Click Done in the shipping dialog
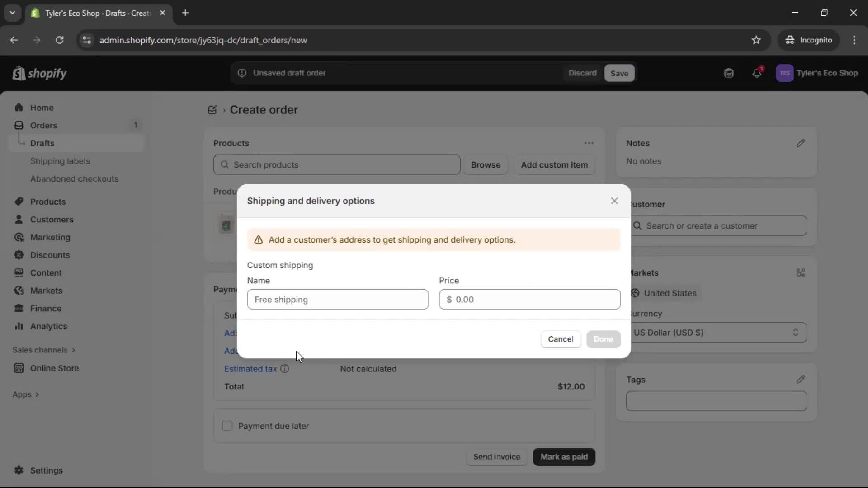The width and height of the screenshot is (868, 488). tap(603, 339)
